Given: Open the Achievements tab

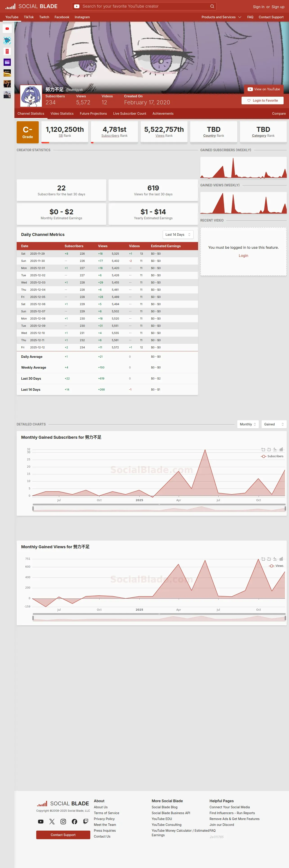Looking at the screenshot, I should [x=163, y=114].
